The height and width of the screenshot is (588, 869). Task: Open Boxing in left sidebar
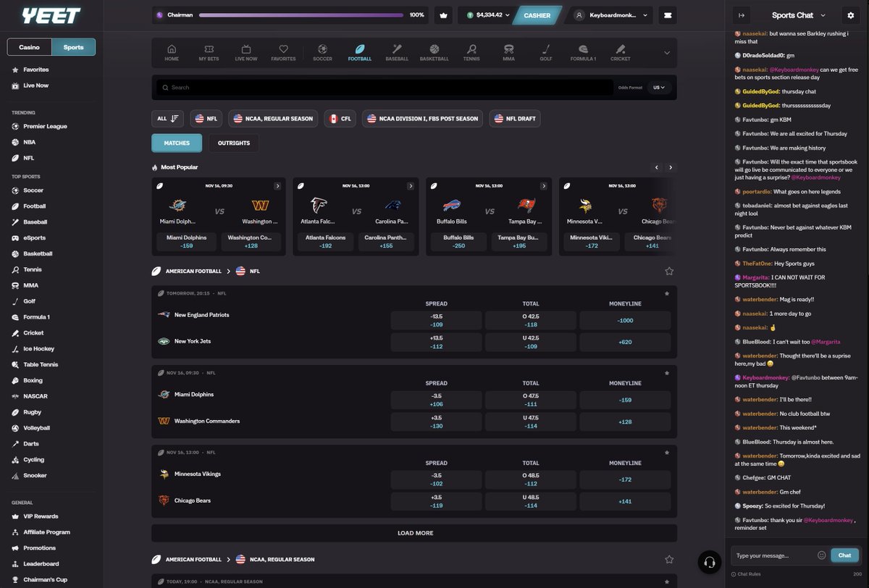[33, 380]
